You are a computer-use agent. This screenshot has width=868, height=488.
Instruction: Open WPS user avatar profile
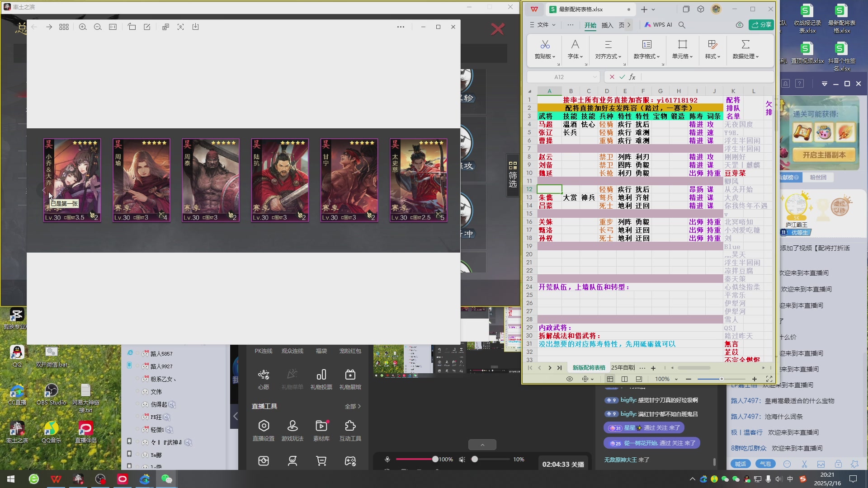pos(716,9)
